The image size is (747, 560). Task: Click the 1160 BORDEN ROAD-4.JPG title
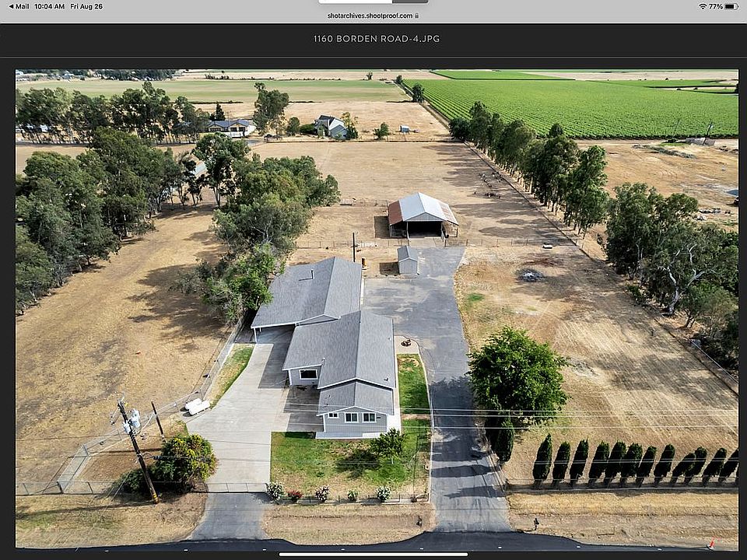pyautogui.click(x=377, y=39)
